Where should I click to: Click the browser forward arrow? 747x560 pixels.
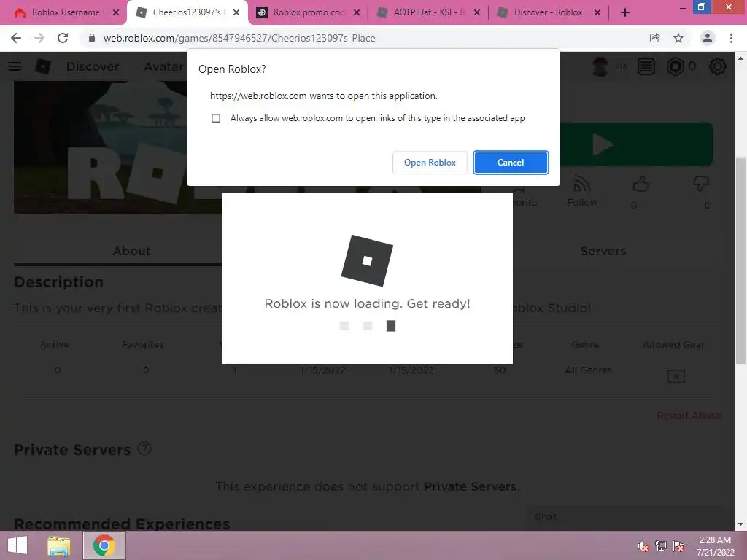(x=39, y=38)
